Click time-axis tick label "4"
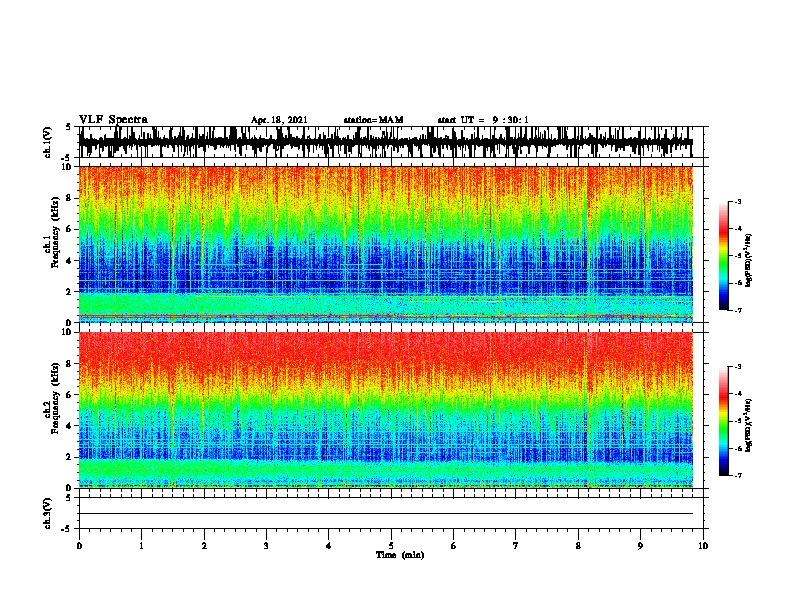 click(x=329, y=546)
